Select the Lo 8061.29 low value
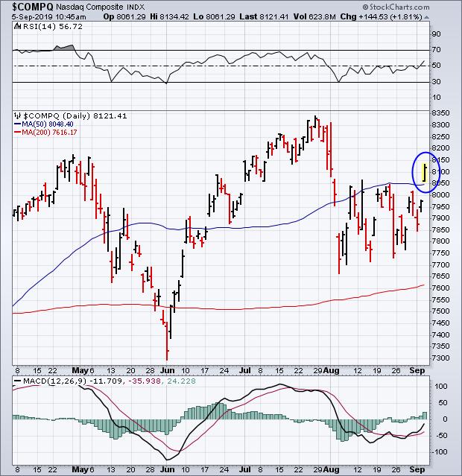 214,16
